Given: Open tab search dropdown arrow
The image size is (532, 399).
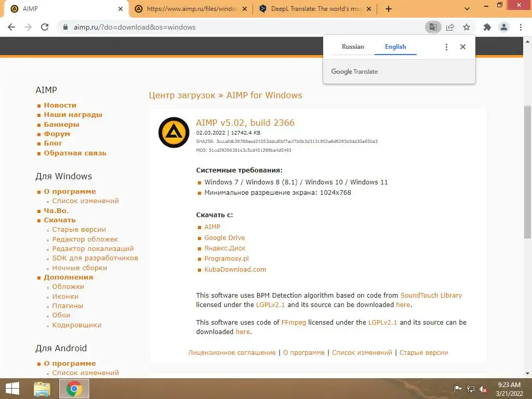Looking at the screenshot, I should coord(467,9).
